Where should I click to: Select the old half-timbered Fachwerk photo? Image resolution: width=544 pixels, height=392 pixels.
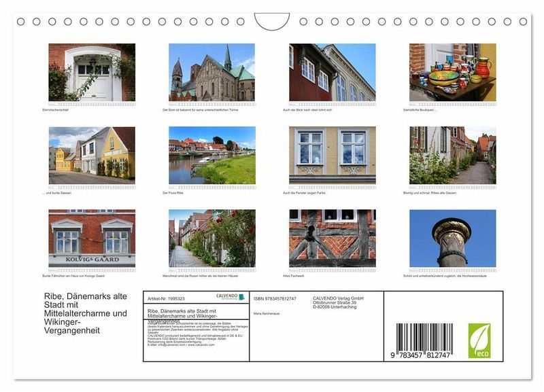[332, 238]
